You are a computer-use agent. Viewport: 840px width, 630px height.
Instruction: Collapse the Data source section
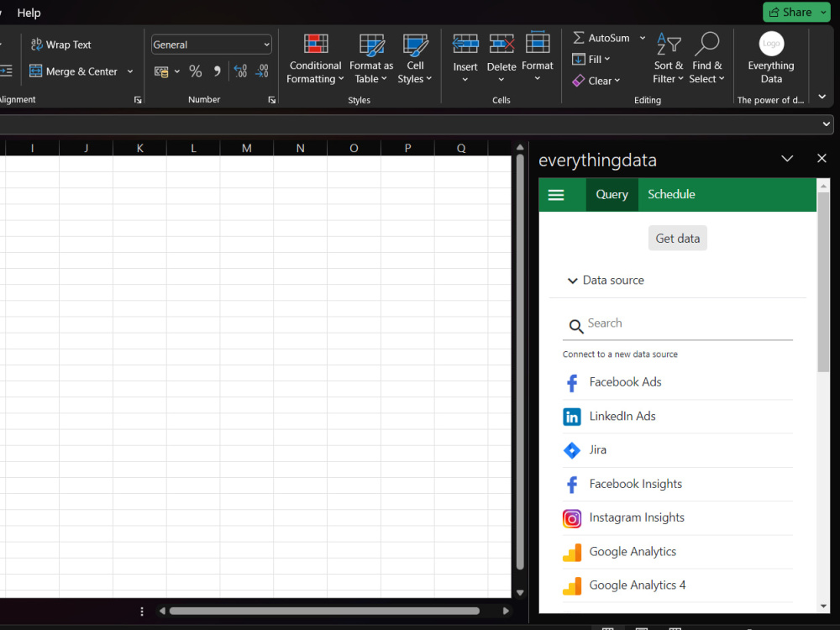pos(606,281)
